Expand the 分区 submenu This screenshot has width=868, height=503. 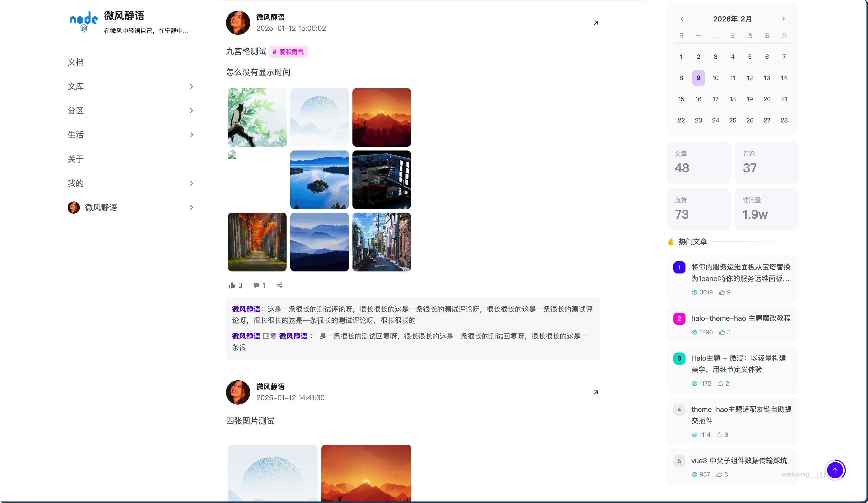click(192, 111)
